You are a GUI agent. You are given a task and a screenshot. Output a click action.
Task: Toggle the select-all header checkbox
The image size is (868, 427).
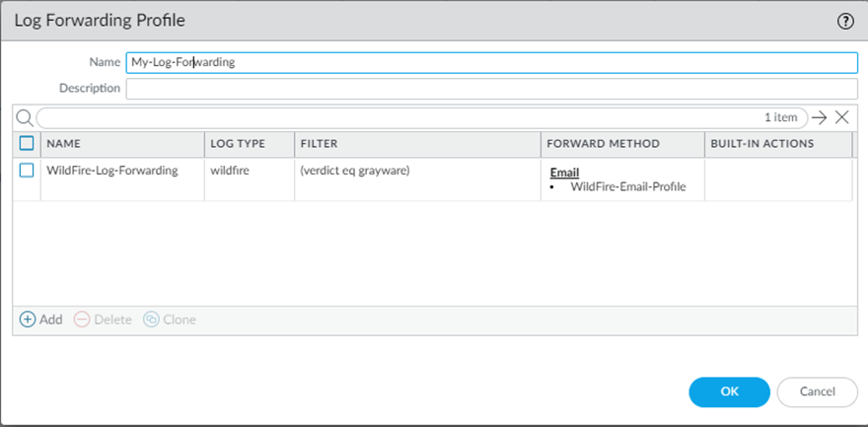pos(28,144)
